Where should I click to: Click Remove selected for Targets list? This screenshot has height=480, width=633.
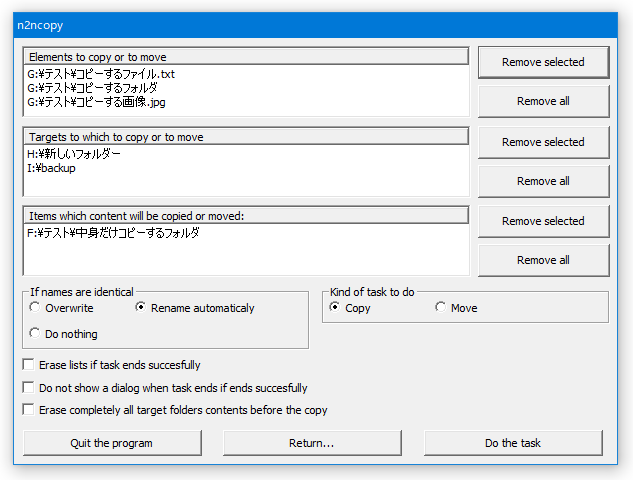click(x=543, y=142)
